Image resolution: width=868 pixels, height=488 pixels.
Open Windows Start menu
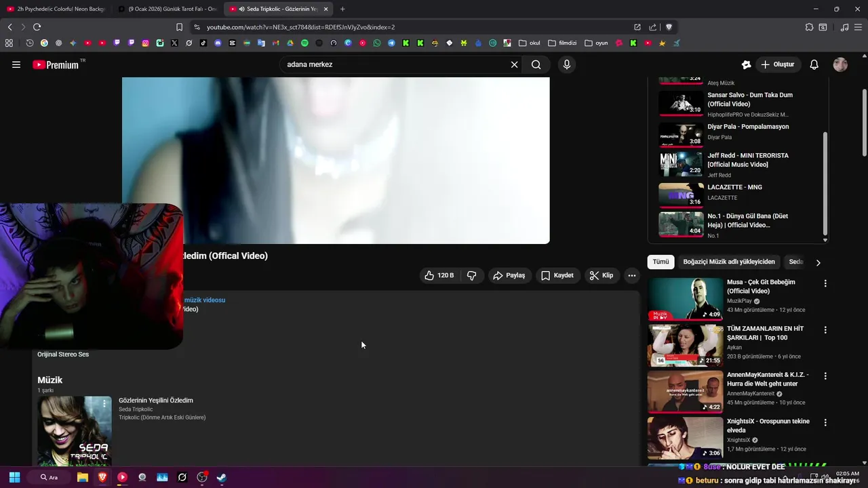14,477
